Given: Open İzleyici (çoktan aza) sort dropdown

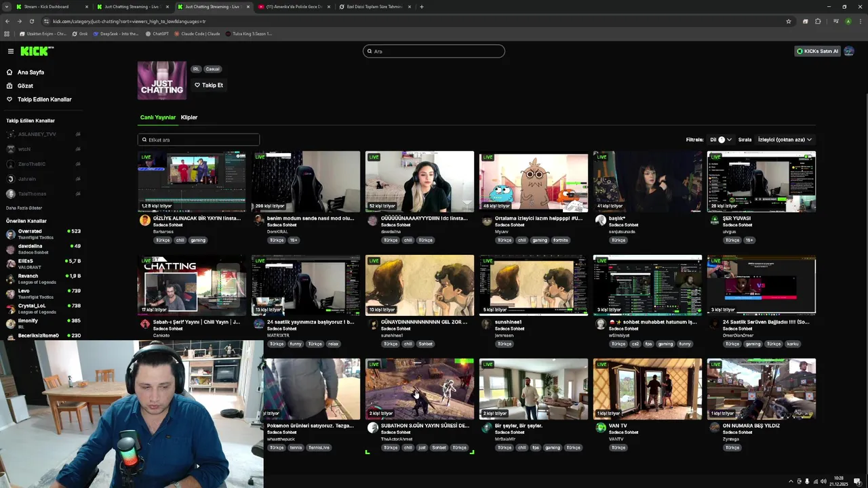Looking at the screenshot, I should coord(785,140).
